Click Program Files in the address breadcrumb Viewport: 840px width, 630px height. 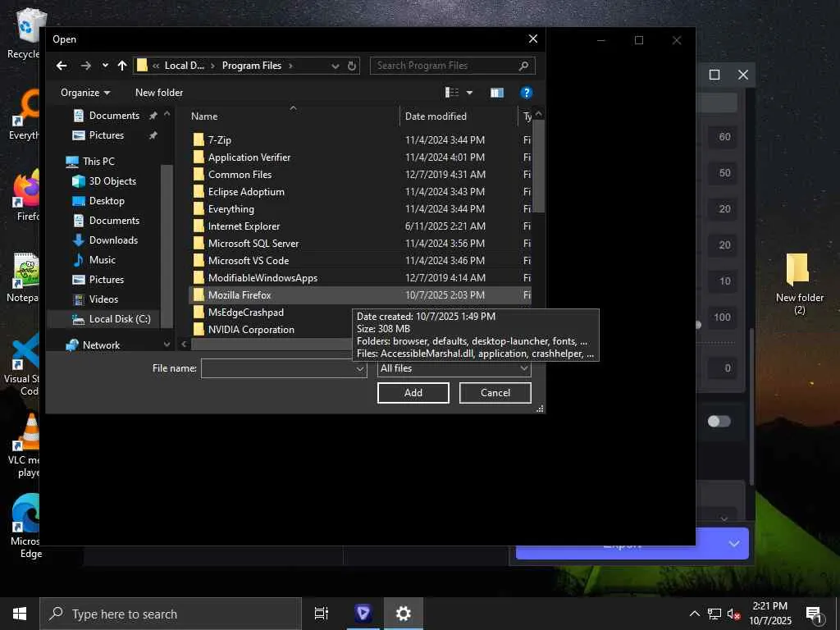coord(251,66)
